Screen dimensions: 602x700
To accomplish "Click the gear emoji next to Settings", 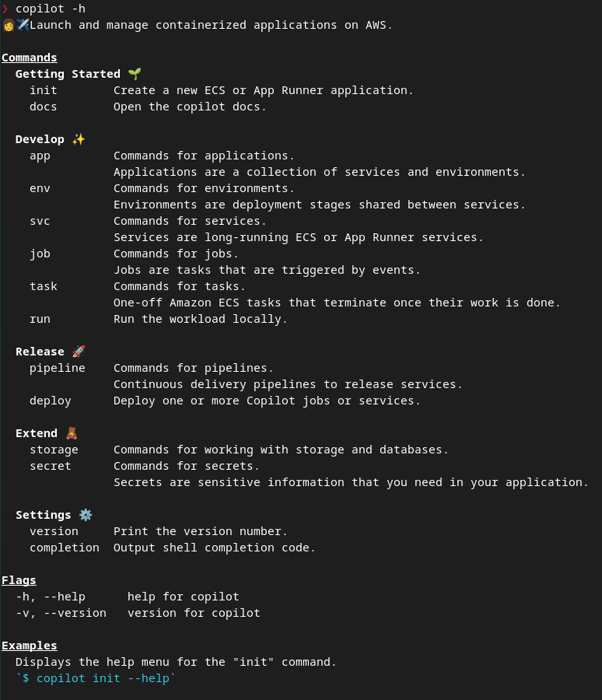I will pos(86,515).
